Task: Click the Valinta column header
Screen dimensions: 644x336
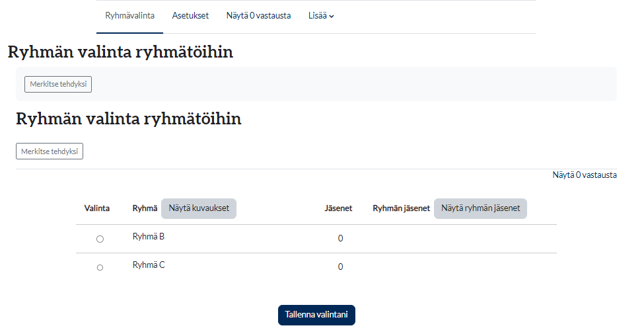Action: (x=97, y=208)
